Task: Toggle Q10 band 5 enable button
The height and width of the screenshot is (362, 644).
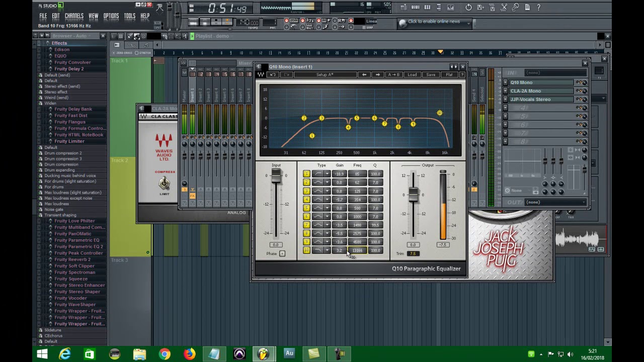Action: (x=306, y=208)
